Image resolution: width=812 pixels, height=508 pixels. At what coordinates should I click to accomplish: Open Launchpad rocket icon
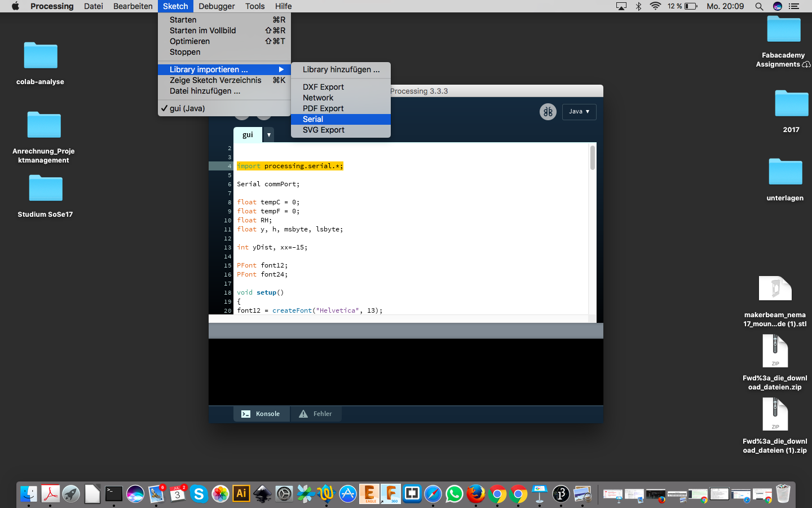tap(71, 494)
